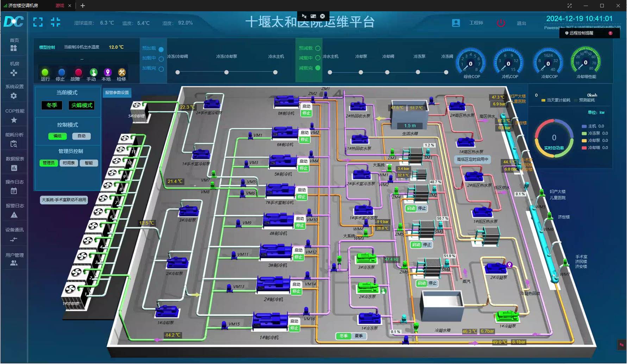This screenshot has height=364, width=627.
Task: Open 报警日志 alarm log
Action: (14, 211)
